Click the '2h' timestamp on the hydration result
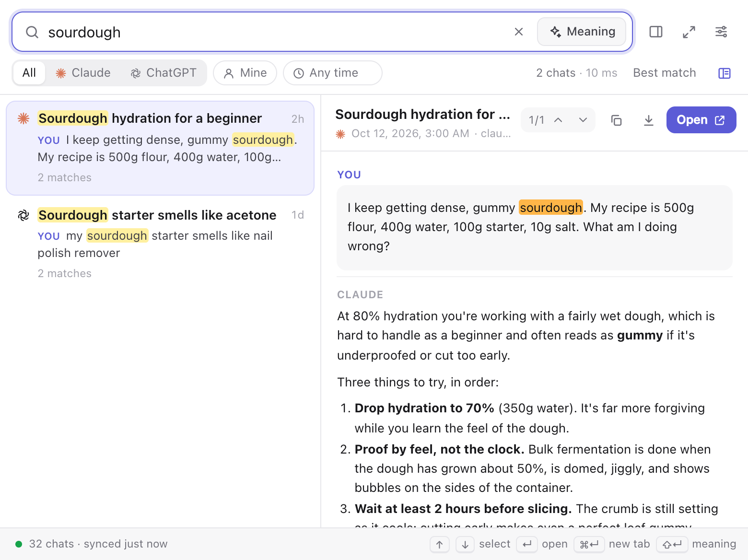Screen dimensions: 748x560 pyautogui.click(x=298, y=119)
